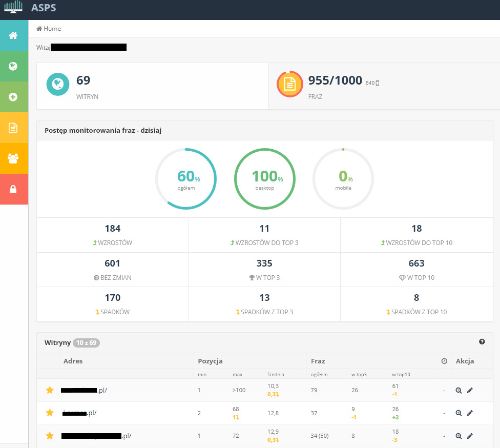Click the 60% ogółem progress circle

pos(186,179)
